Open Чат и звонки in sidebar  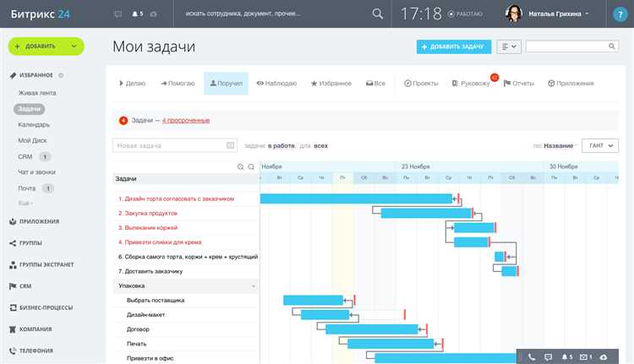click(x=37, y=172)
